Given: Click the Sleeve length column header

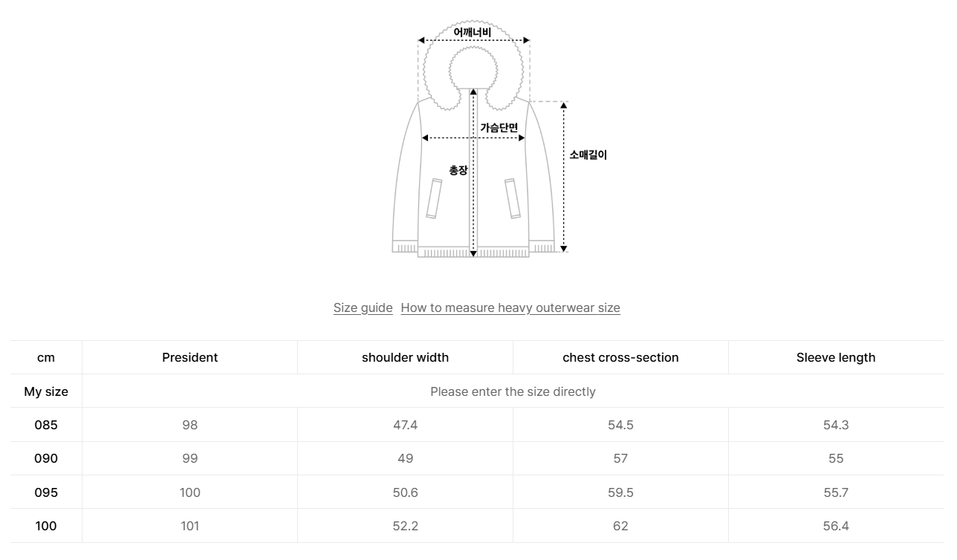Looking at the screenshot, I should (x=836, y=357).
